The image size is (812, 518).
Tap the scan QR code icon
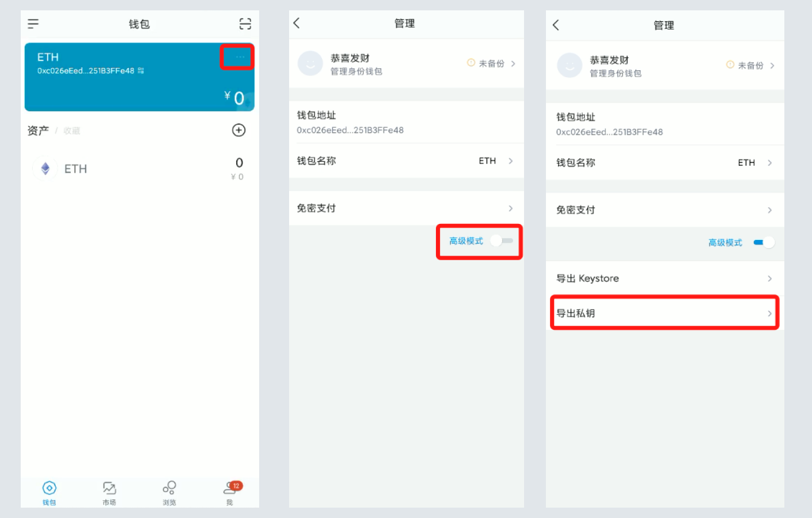click(245, 24)
